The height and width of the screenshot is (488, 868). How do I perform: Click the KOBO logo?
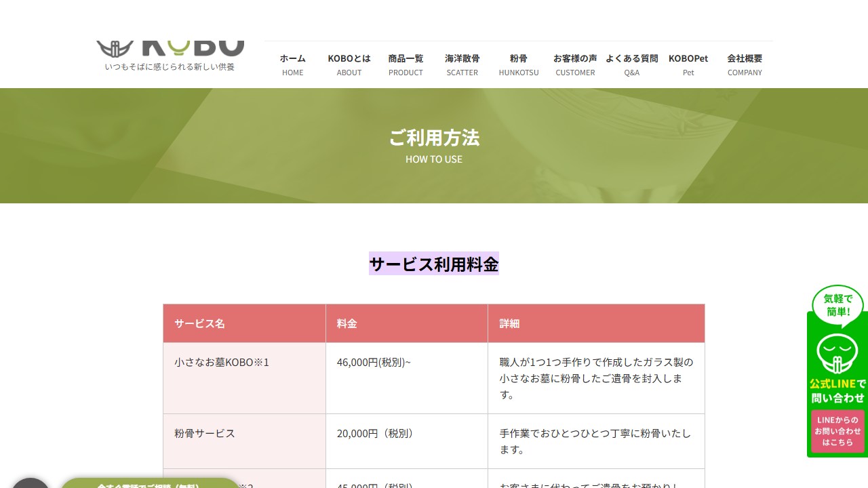(x=170, y=49)
